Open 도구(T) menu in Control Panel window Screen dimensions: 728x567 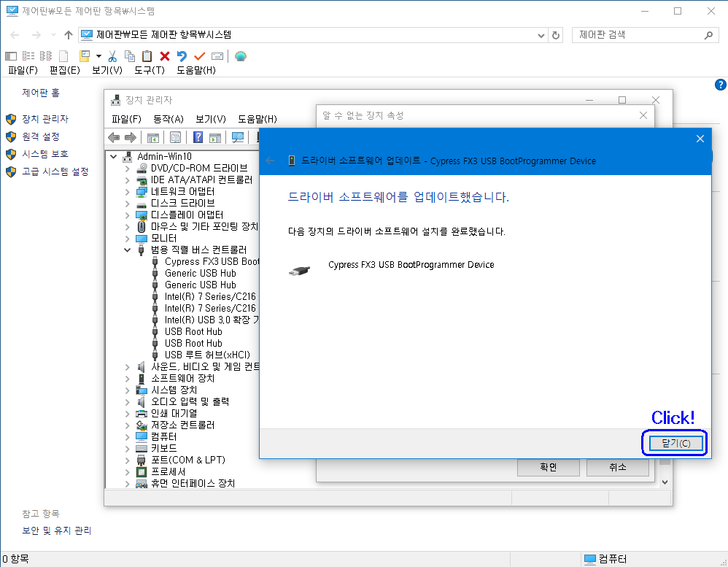[x=150, y=70]
